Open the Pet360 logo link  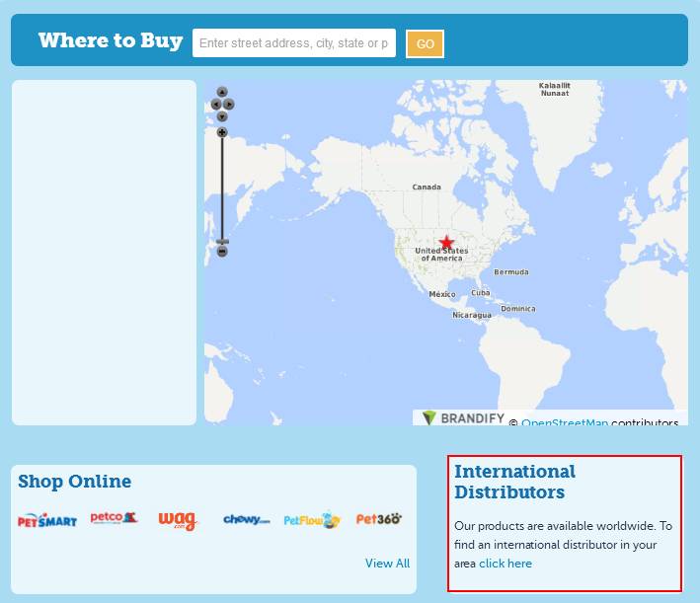pos(378,519)
